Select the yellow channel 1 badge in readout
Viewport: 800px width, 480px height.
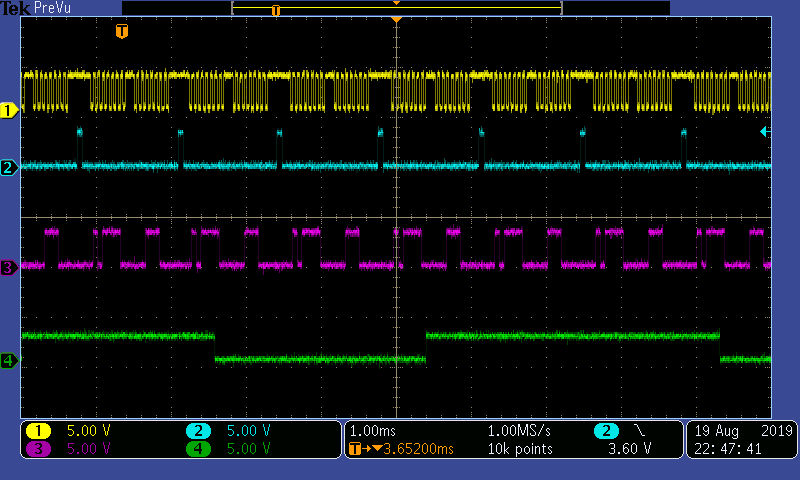pos(38,431)
